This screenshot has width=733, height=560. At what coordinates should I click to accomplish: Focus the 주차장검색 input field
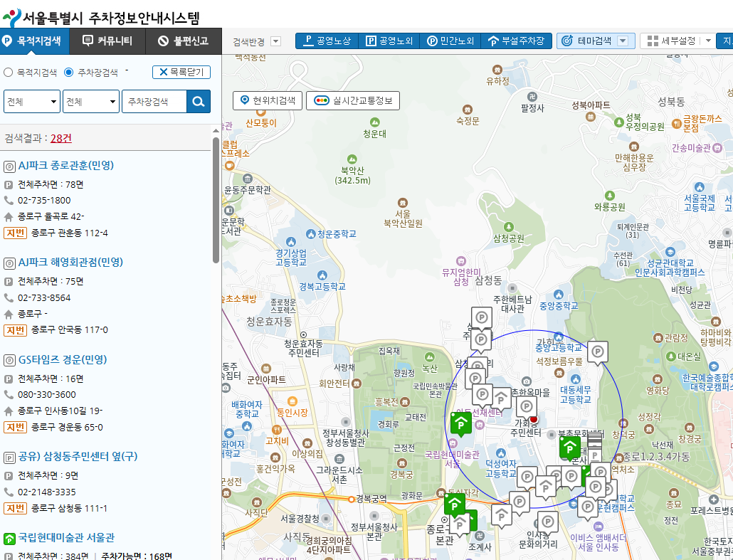click(x=154, y=102)
